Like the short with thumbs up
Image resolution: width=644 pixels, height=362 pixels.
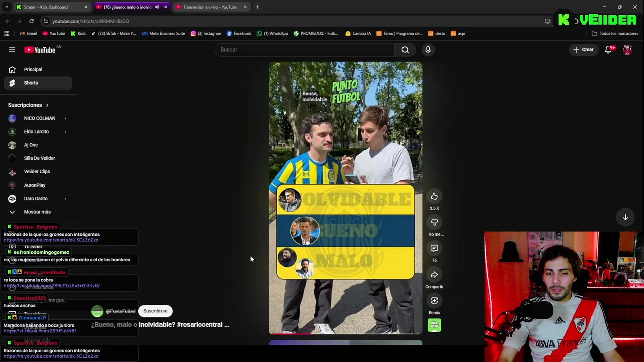tap(434, 196)
